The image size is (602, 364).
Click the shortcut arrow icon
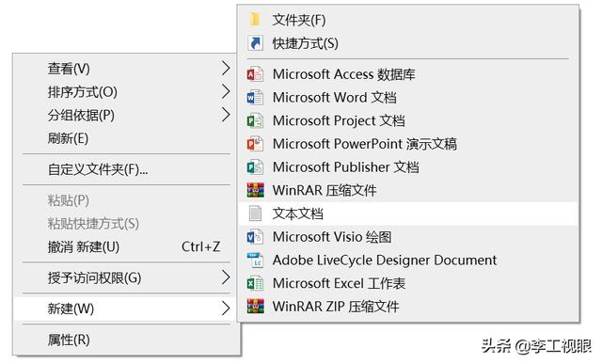[255, 43]
